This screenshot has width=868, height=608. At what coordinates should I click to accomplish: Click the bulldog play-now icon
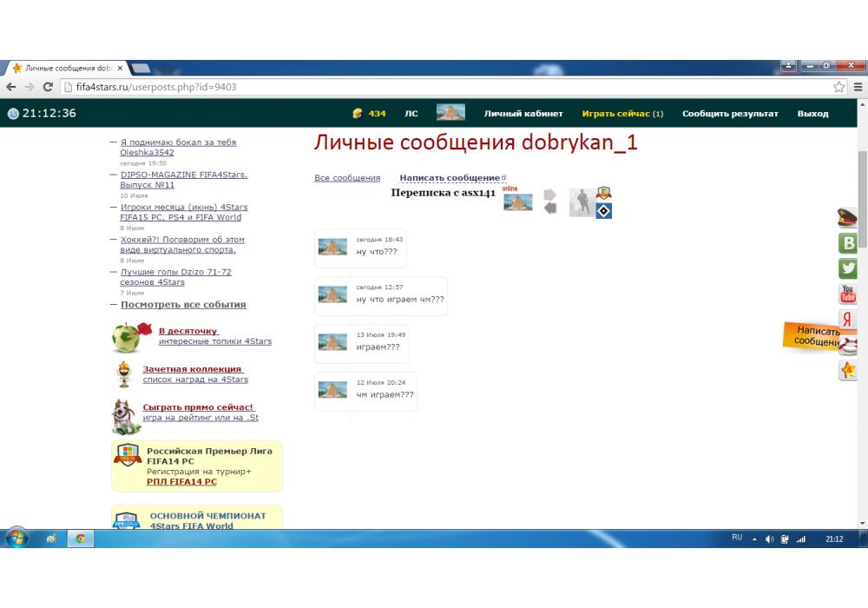click(x=125, y=416)
